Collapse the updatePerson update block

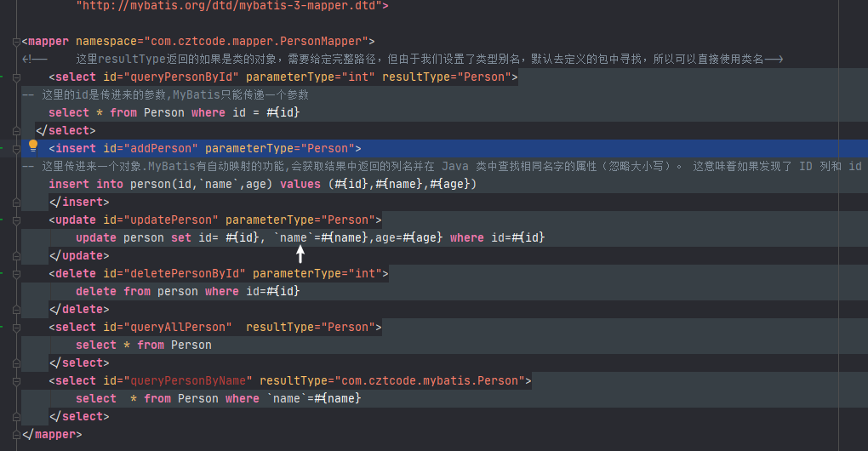[x=18, y=220]
